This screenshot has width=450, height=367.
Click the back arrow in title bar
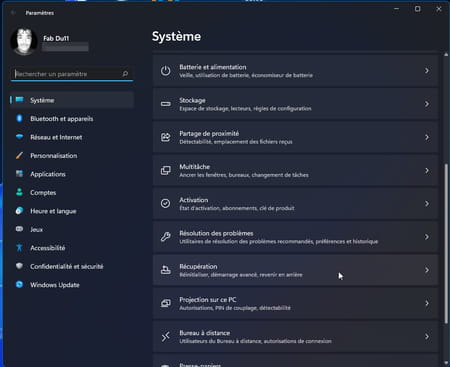click(13, 13)
